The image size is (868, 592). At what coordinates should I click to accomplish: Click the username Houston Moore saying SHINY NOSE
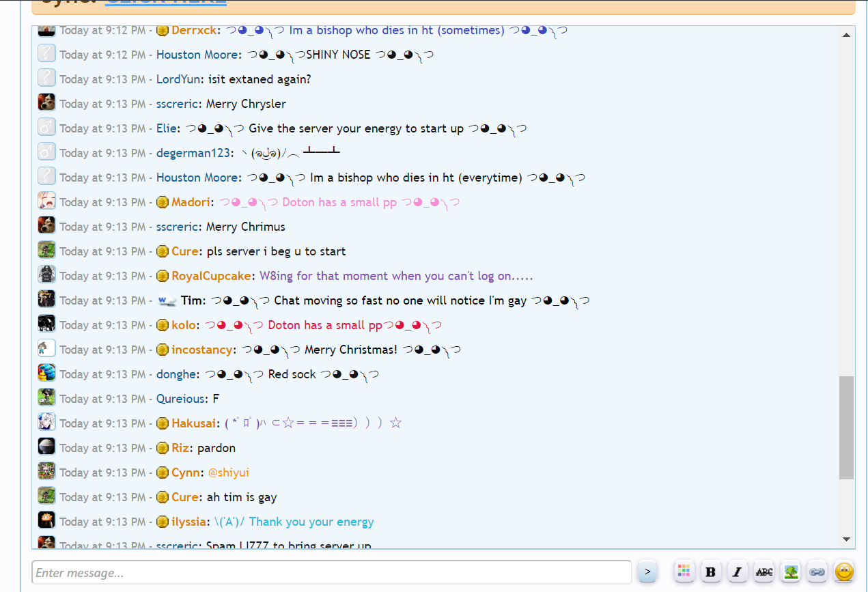198,55
